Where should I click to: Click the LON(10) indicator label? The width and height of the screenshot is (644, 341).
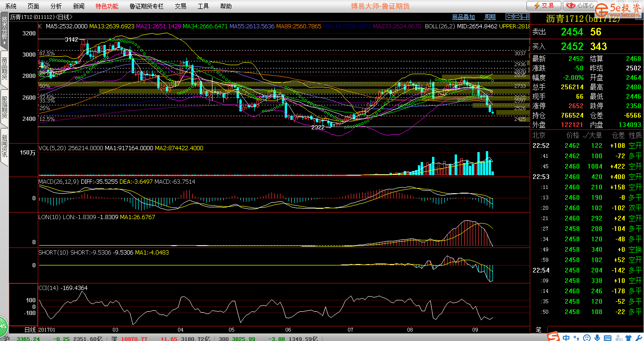click(50, 217)
